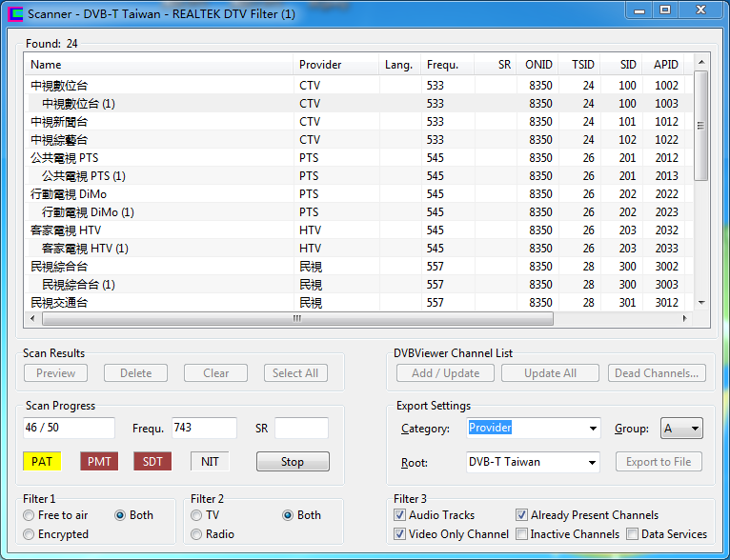Sort list by ONID column header

tap(537, 65)
